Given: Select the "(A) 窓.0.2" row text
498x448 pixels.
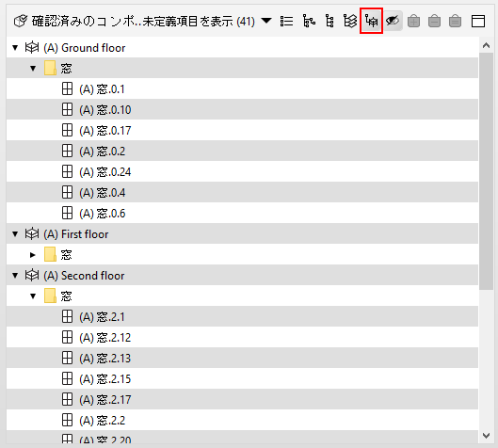Looking at the screenshot, I should 103,152.
